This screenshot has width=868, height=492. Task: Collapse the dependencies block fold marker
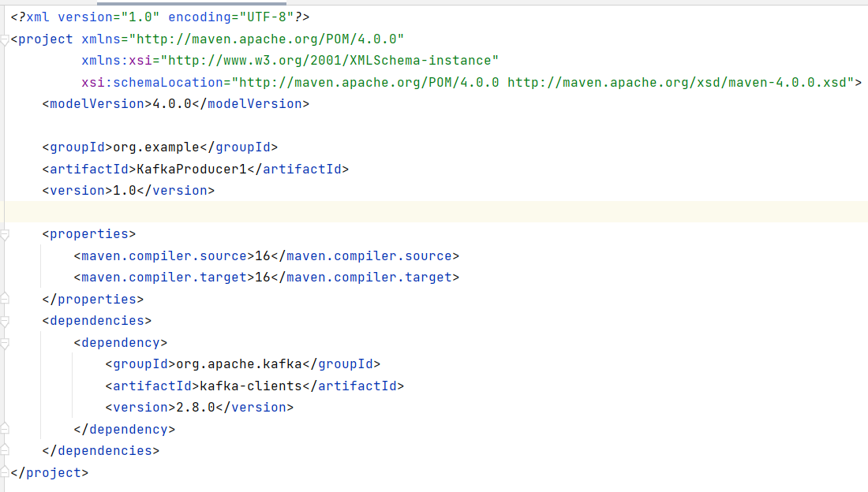pyautogui.click(x=4, y=321)
